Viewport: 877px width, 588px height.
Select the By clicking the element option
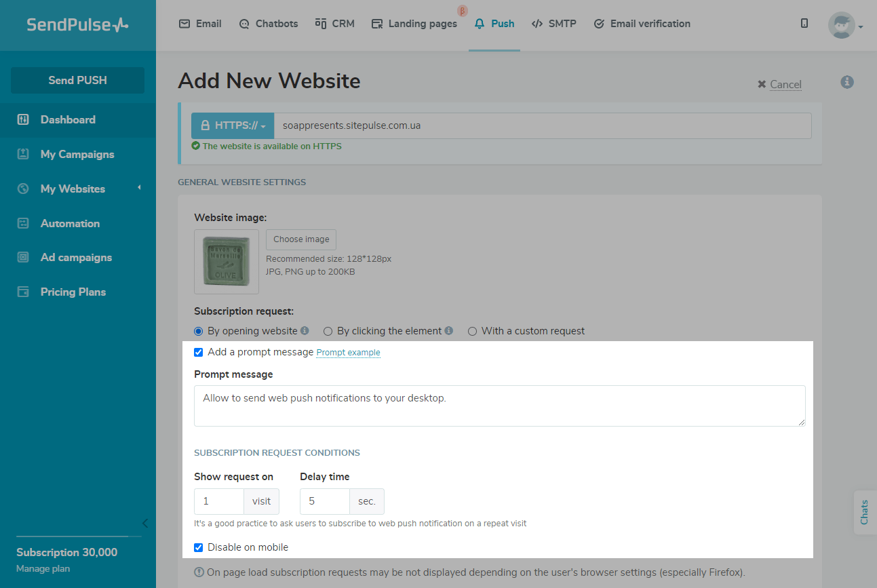point(328,332)
